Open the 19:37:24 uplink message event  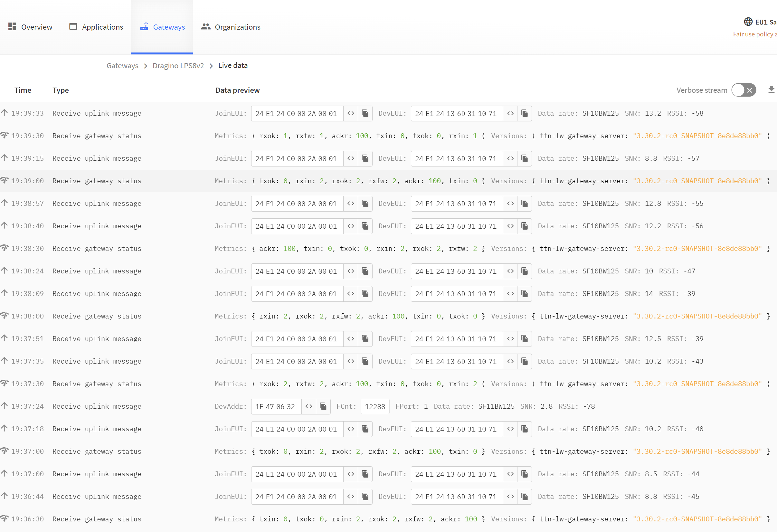[388, 406]
